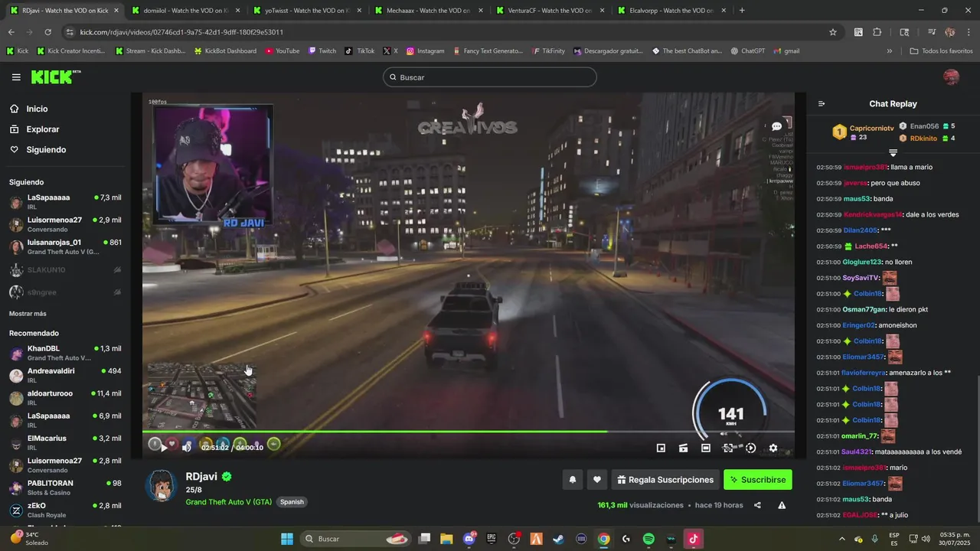Image resolution: width=980 pixels, height=551 pixels.
Task: Enable picture-in-picture mode in player
Action: 661,448
